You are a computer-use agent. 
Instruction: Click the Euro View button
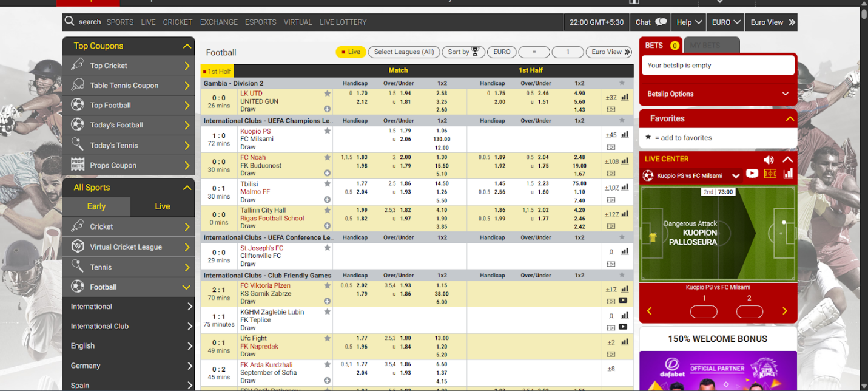pyautogui.click(x=608, y=52)
